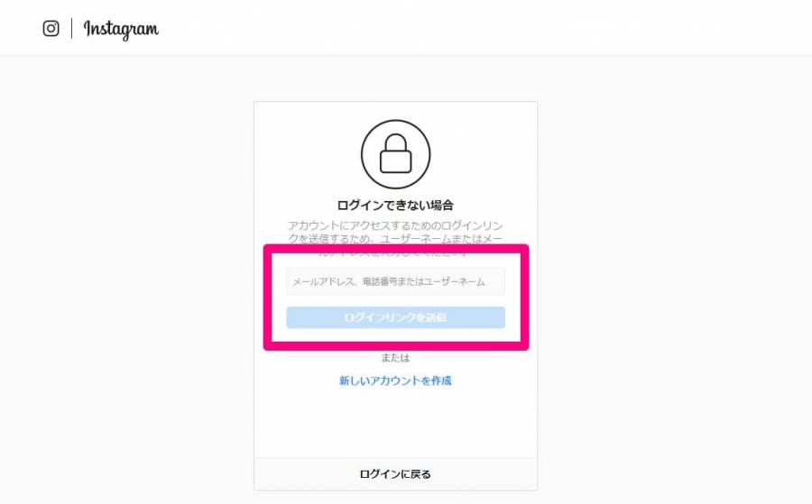Click the padlock icon in the circle

tap(396, 154)
